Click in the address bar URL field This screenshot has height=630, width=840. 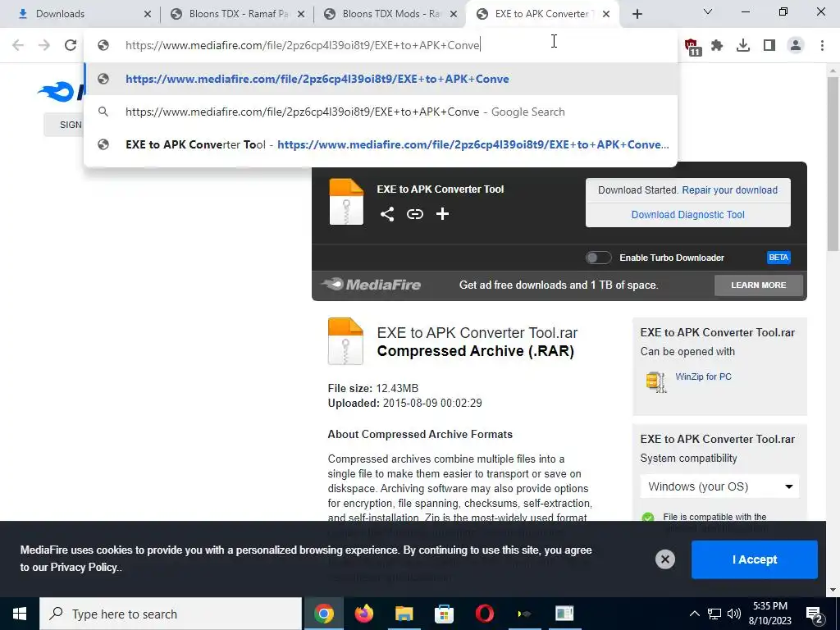pyautogui.click(x=381, y=45)
